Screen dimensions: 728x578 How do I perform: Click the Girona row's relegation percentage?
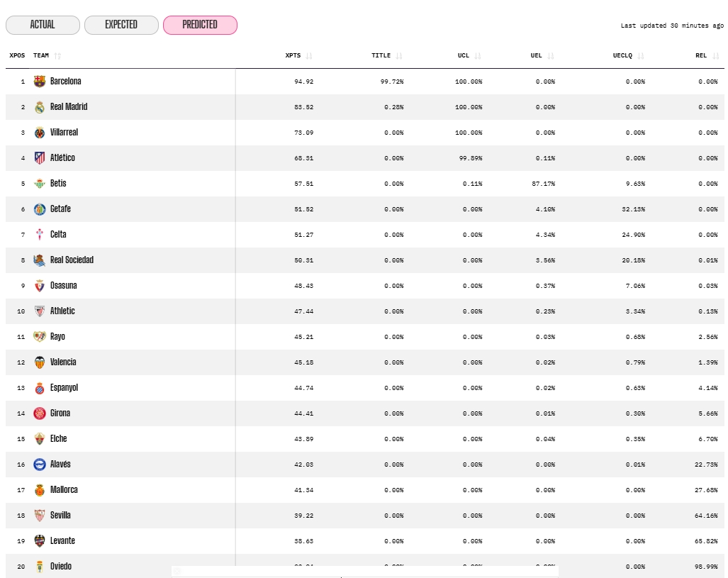pyautogui.click(x=707, y=413)
